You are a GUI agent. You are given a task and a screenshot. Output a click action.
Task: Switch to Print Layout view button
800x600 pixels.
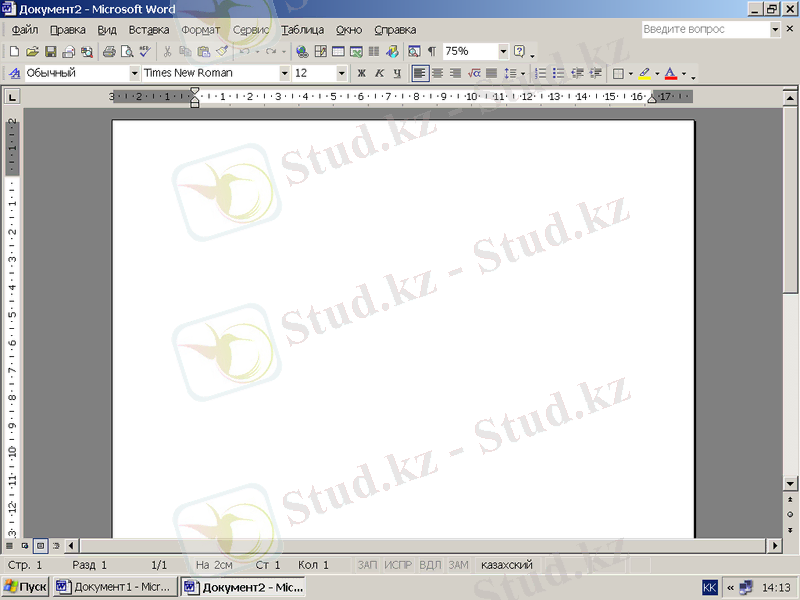tap(40, 546)
